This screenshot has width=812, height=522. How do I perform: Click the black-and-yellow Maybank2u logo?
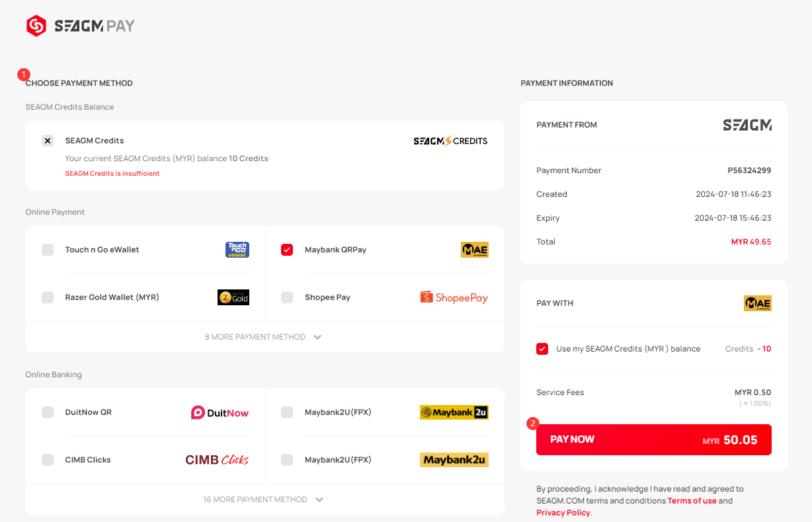point(454,412)
